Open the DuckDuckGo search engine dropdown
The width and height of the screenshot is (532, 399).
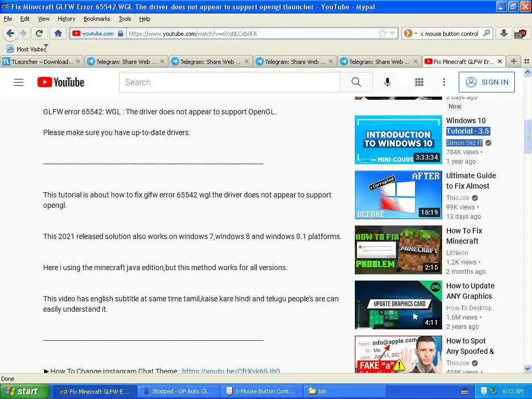coord(410,33)
